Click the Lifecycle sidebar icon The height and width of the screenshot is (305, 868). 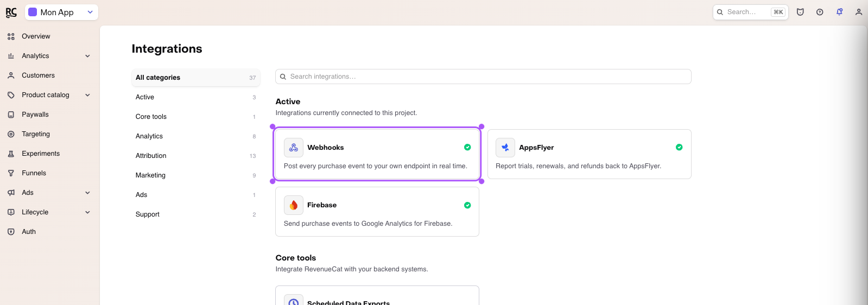click(x=11, y=212)
